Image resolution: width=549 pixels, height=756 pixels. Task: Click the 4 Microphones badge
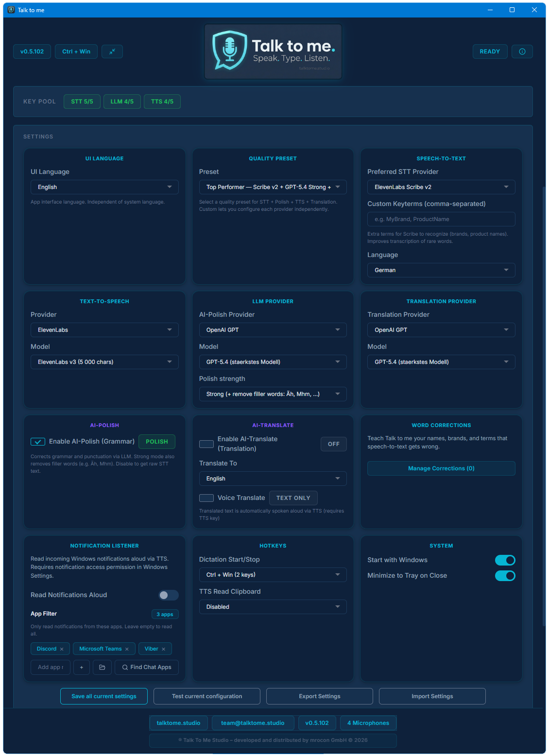point(368,723)
